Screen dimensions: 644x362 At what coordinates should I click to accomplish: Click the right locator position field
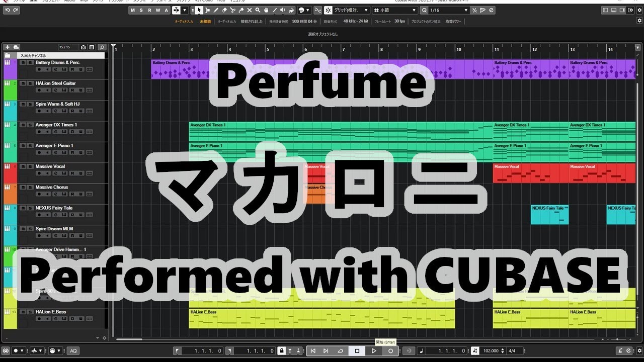254,351
